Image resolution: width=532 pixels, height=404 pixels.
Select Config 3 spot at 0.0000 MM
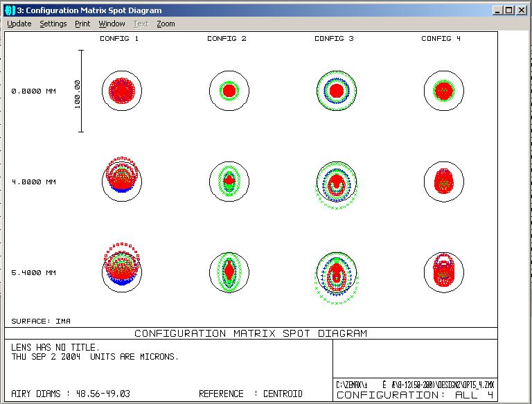337,91
